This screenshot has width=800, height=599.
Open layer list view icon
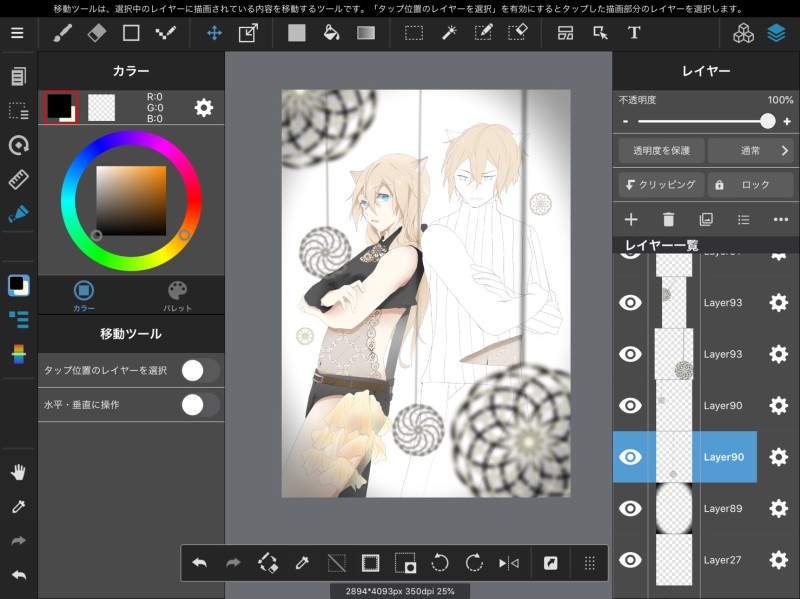pos(743,219)
